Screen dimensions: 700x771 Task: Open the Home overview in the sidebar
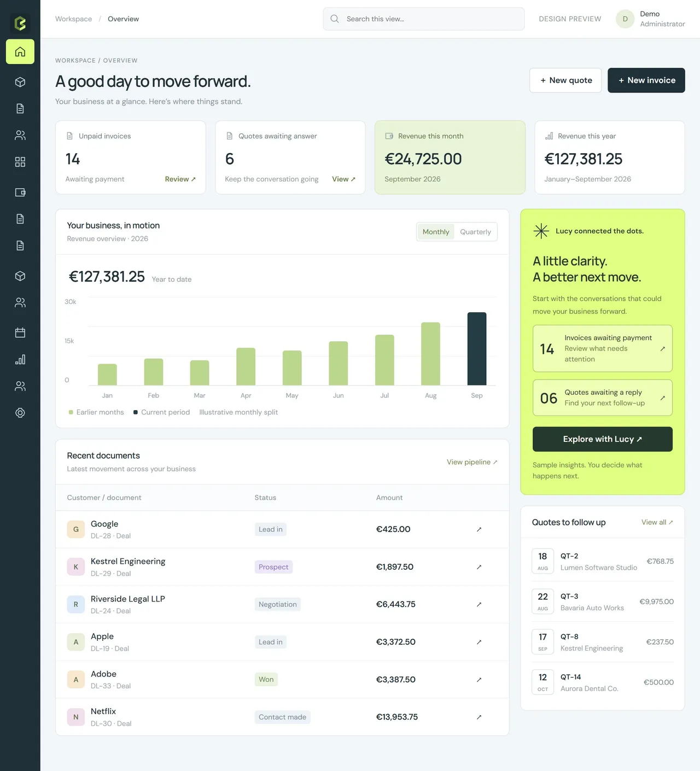(x=20, y=51)
